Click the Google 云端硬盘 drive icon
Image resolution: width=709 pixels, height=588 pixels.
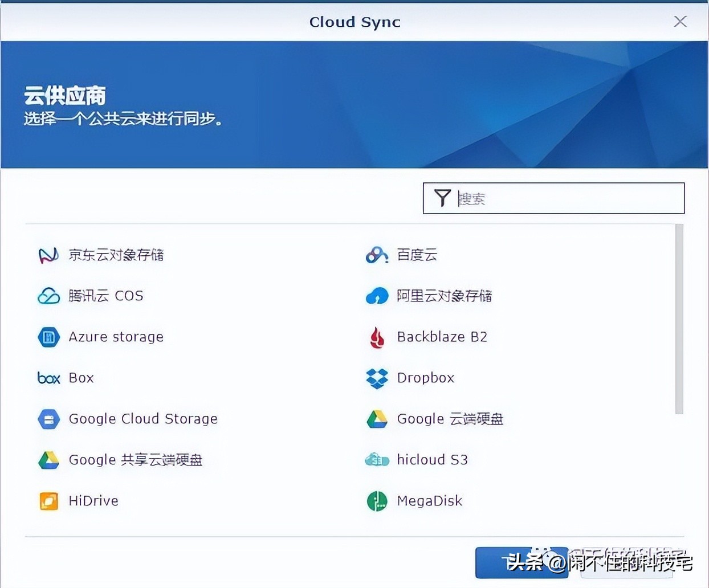click(376, 419)
